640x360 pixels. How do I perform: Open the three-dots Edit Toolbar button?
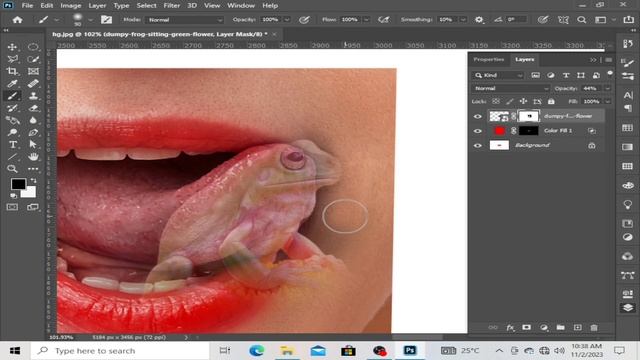[33, 169]
